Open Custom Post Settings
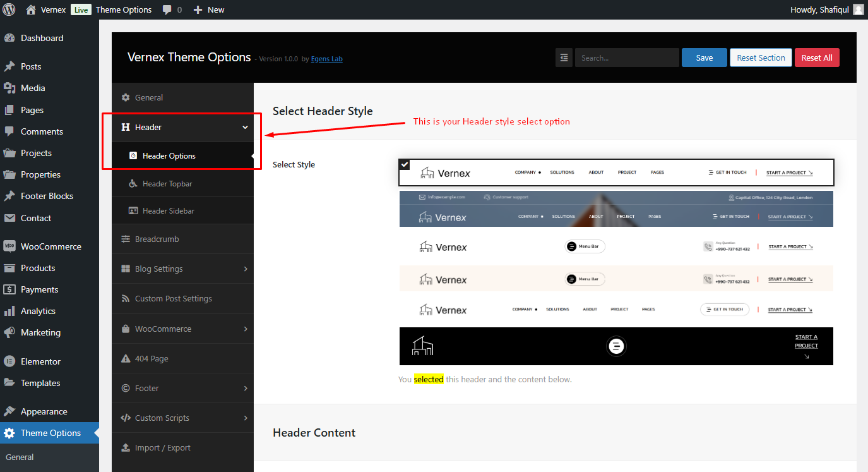 182,298
